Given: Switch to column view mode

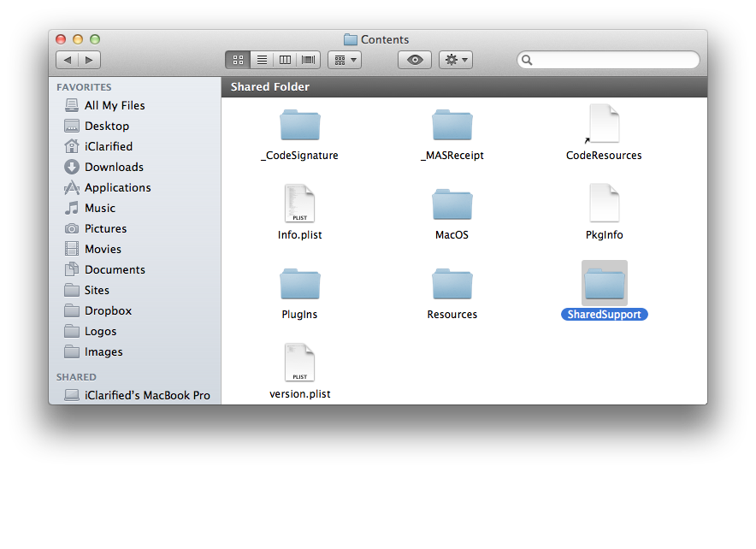Looking at the screenshot, I should coord(285,60).
